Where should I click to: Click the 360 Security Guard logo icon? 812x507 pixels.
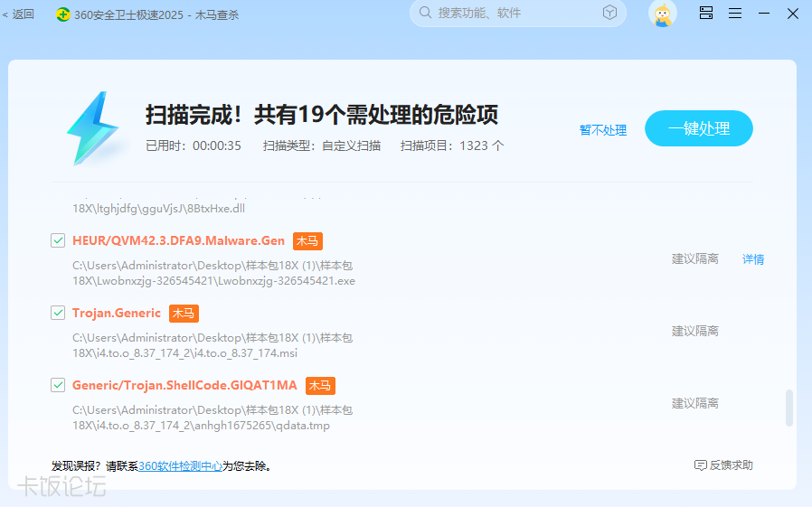62,14
